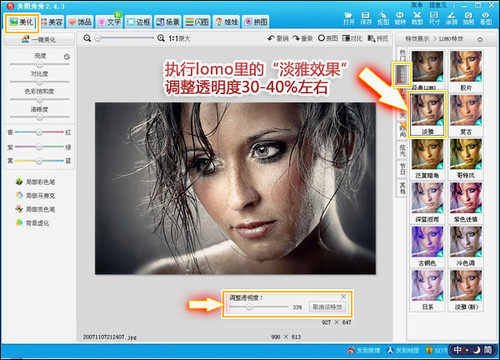Click the 原图 (original image) button
The height and width of the screenshot is (360, 500).
(328, 38)
